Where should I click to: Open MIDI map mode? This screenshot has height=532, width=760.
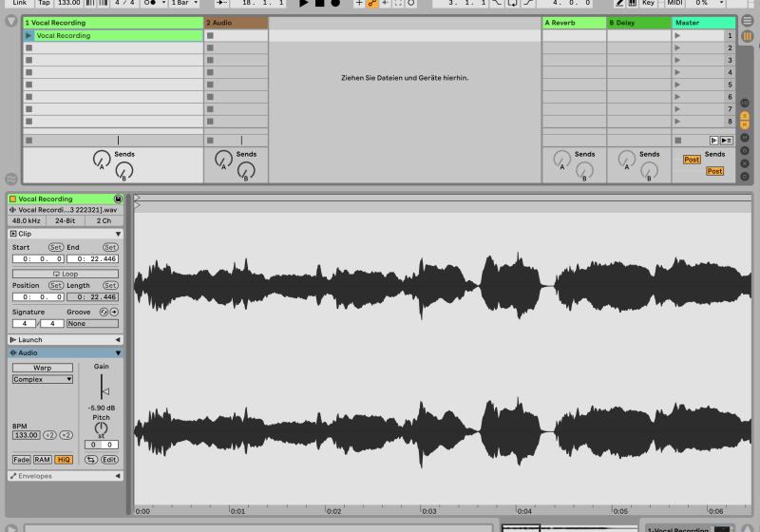[x=674, y=3]
